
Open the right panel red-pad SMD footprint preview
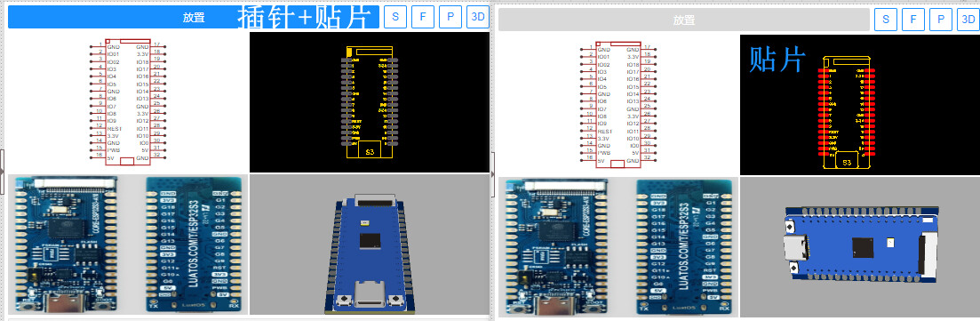pos(860,105)
